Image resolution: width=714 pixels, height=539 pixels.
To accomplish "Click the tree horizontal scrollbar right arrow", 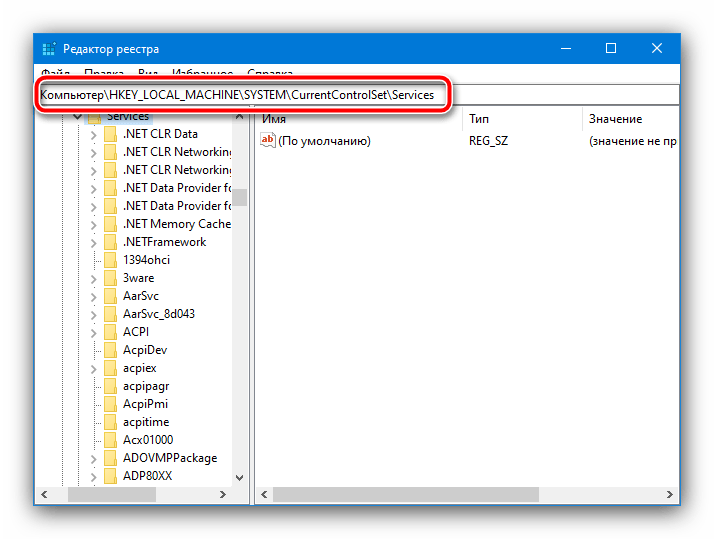I will (223, 494).
